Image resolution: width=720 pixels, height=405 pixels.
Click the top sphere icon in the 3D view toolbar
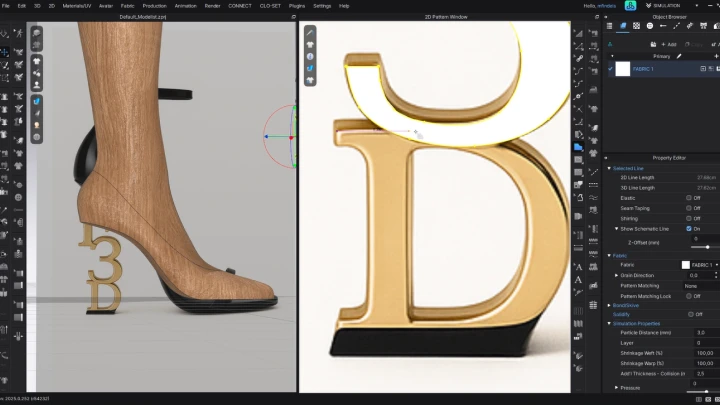pyautogui.click(x=36, y=33)
